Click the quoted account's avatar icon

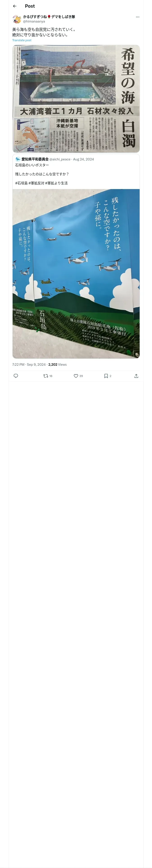pyautogui.click(x=18, y=159)
